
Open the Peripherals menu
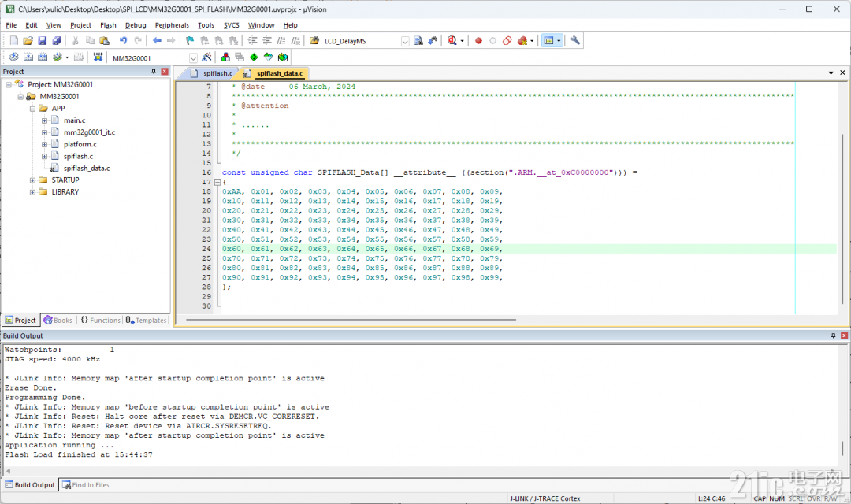(172, 25)
